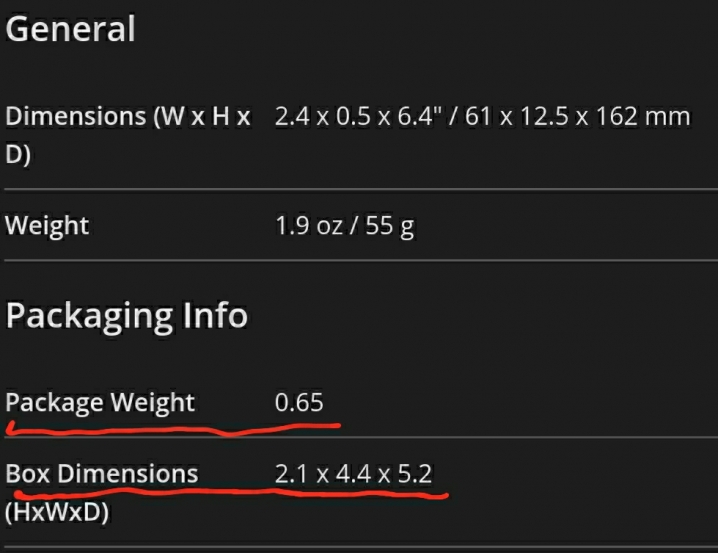Select the Dimensions (W x H x D) label

(128, 135)
